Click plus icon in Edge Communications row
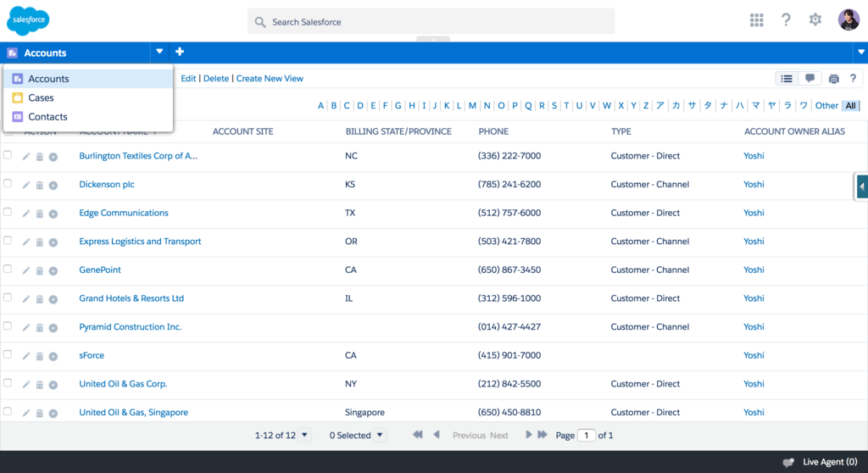The height and width of the screenshot is (473, 868). point(53,214)
